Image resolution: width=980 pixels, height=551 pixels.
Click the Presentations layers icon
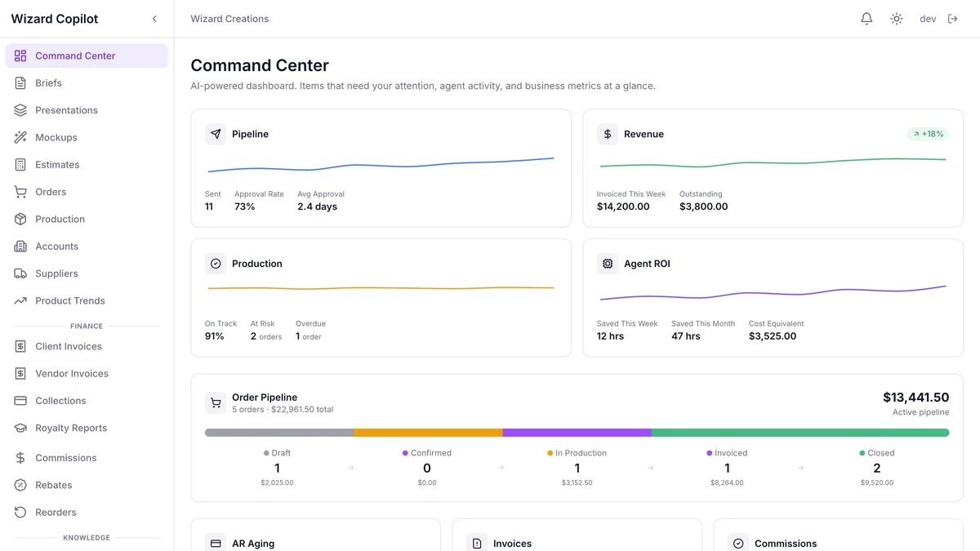pyautogui.click(x=20, y=110)
